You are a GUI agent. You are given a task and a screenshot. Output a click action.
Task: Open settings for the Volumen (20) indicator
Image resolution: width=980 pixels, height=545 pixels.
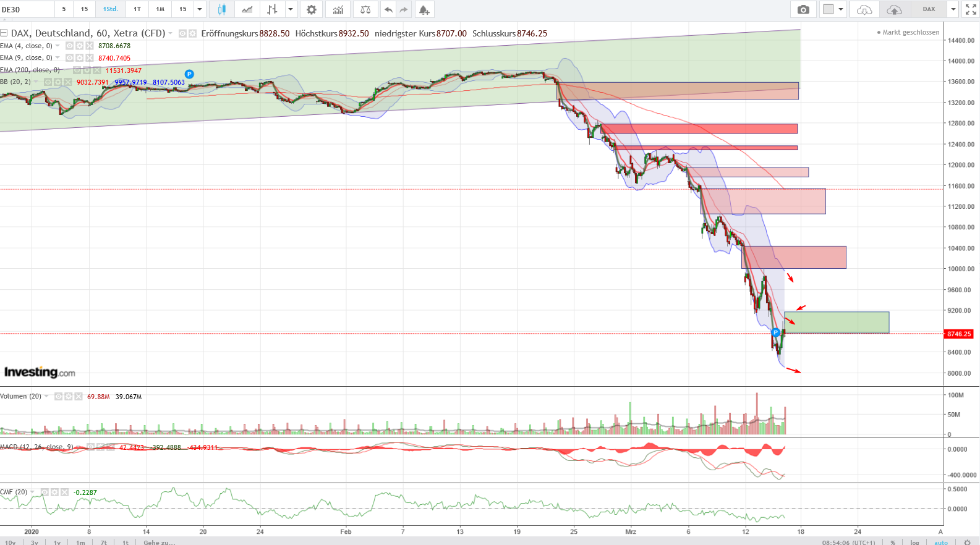tap(69, 397)
